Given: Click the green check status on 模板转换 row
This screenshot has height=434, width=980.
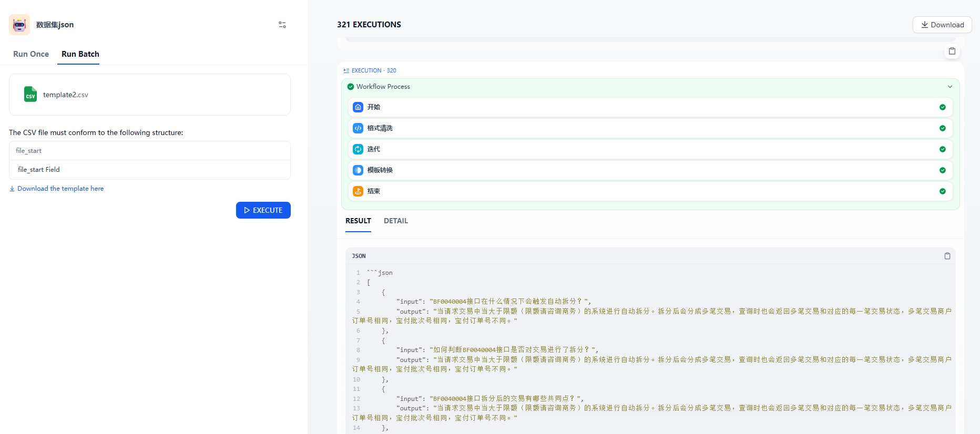Looking at the screenshot, I should [943, 170].
